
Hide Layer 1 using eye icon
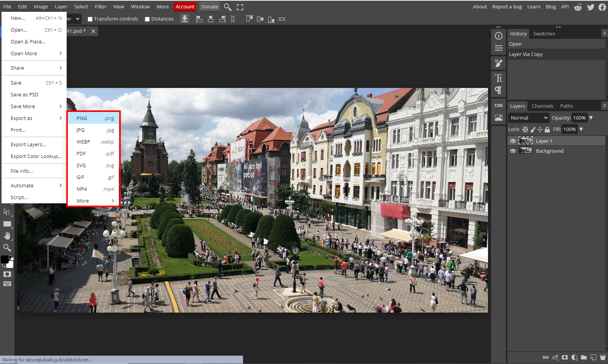coord(513,141)
